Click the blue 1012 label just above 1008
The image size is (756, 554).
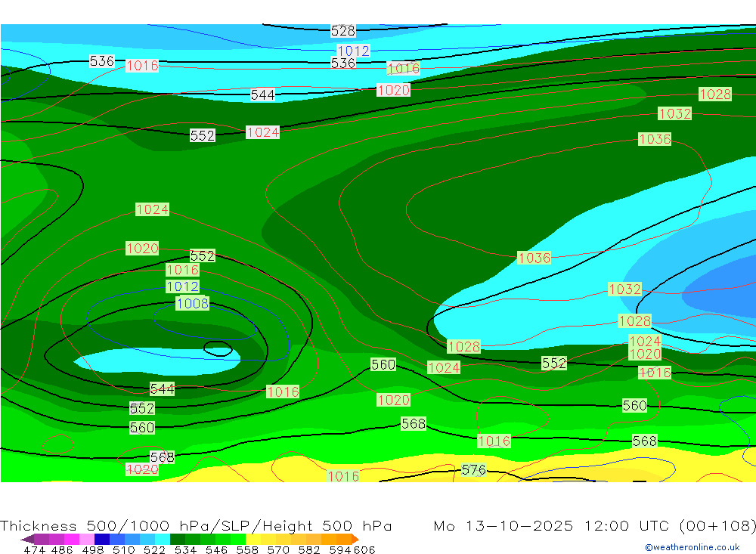[182, 286]
